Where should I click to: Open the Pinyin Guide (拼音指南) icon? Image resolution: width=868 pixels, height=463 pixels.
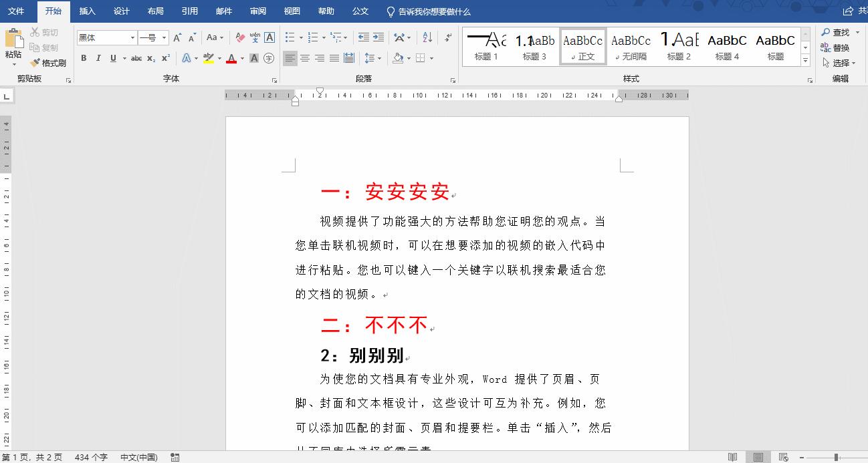[255, 37]
